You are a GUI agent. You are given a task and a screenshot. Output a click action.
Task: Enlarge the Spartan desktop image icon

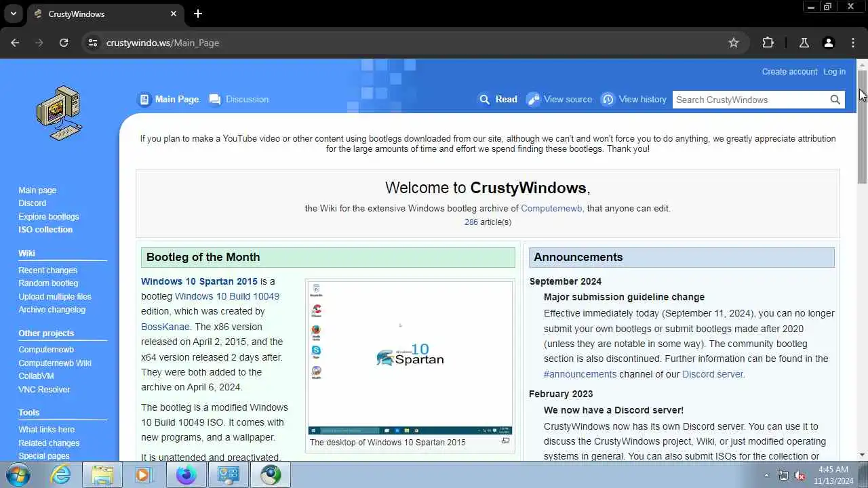tap(505, 441)
